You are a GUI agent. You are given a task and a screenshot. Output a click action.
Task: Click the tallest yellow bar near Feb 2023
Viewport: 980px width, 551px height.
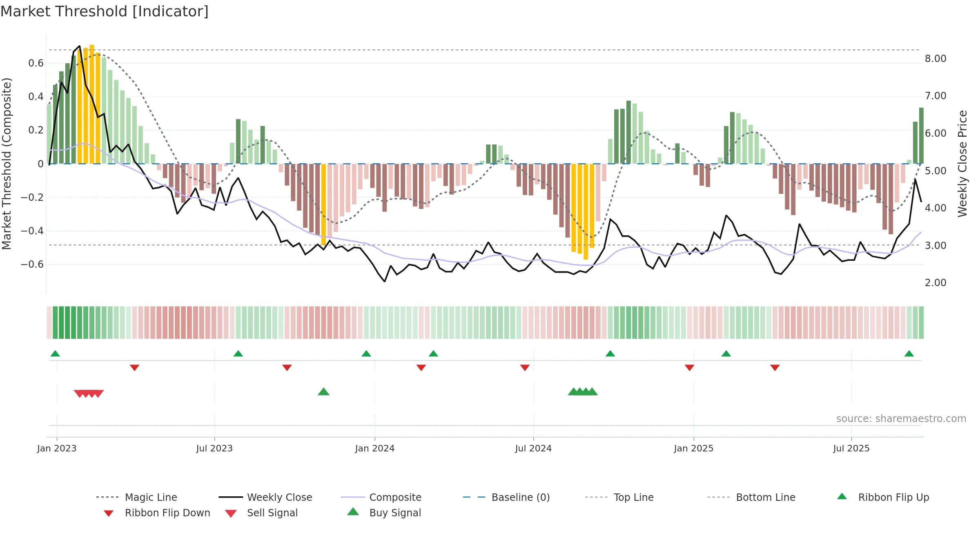tap(92, 104)
